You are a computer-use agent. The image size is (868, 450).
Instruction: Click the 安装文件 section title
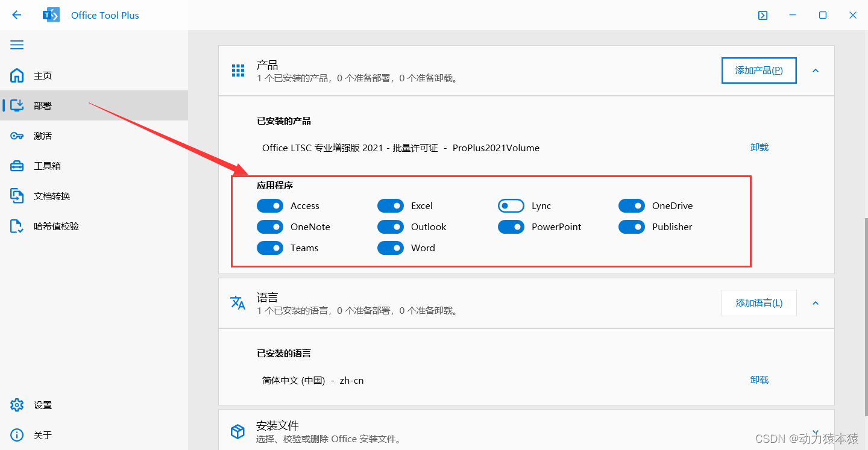coord(277,425)
